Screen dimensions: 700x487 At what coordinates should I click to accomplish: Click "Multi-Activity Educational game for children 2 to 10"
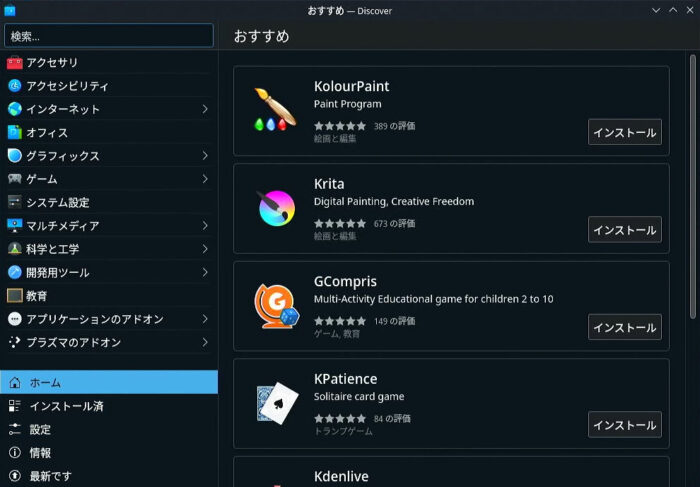click(433, 299)
